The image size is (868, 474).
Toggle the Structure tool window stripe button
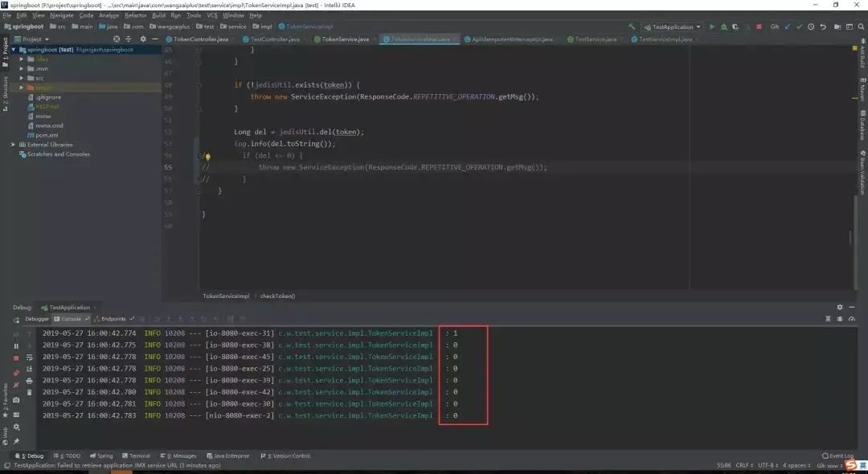tap(5, 94)
